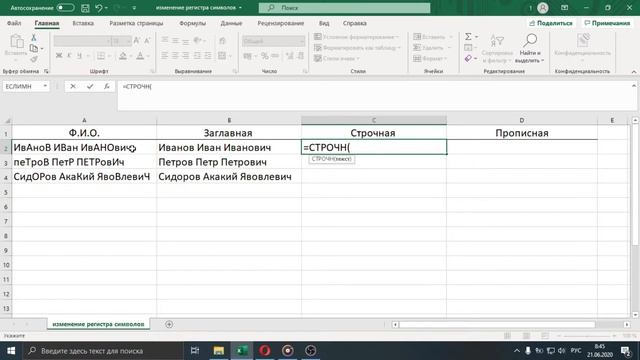Click the Font Color letter A swatch

(140, 56)
